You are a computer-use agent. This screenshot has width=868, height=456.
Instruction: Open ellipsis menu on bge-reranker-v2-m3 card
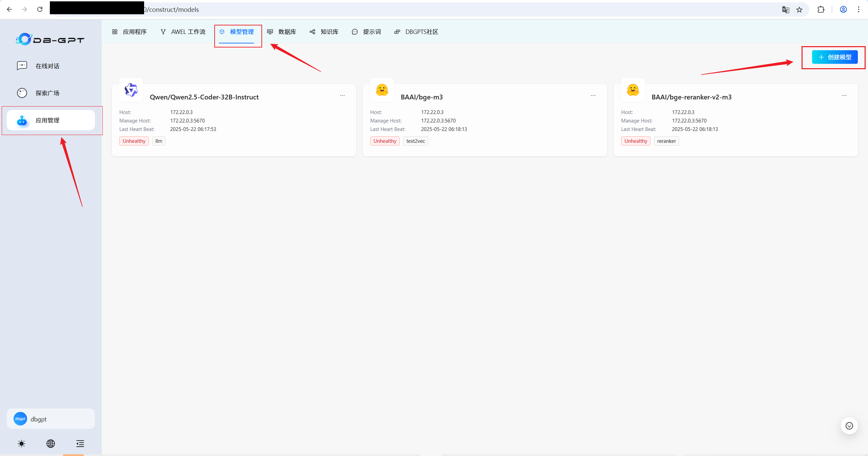[844, 96]
